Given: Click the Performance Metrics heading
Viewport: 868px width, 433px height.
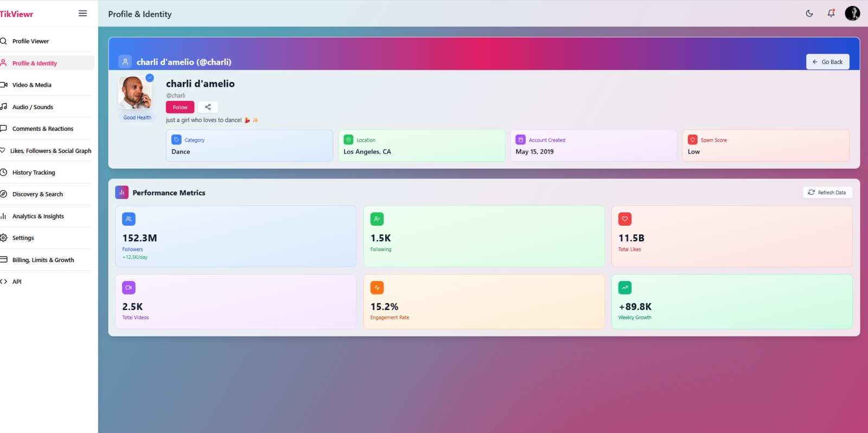Looking at the screenshot, I should click(169, 193).
